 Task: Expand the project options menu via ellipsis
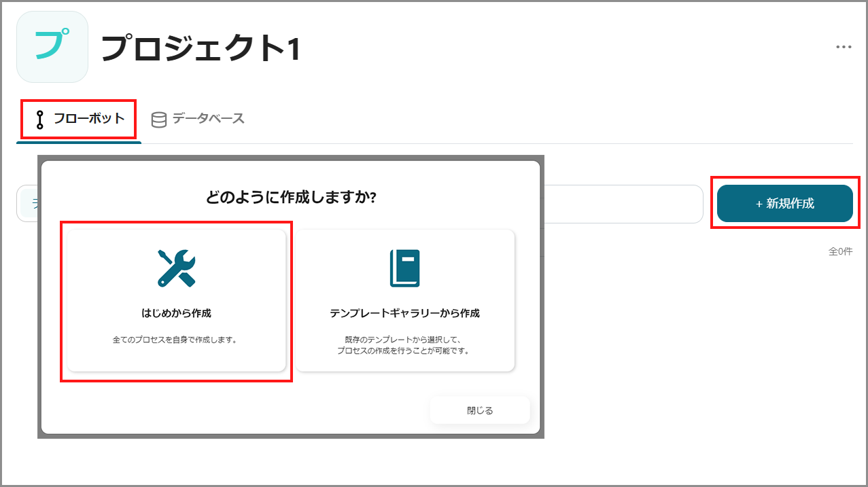(844, 46)
